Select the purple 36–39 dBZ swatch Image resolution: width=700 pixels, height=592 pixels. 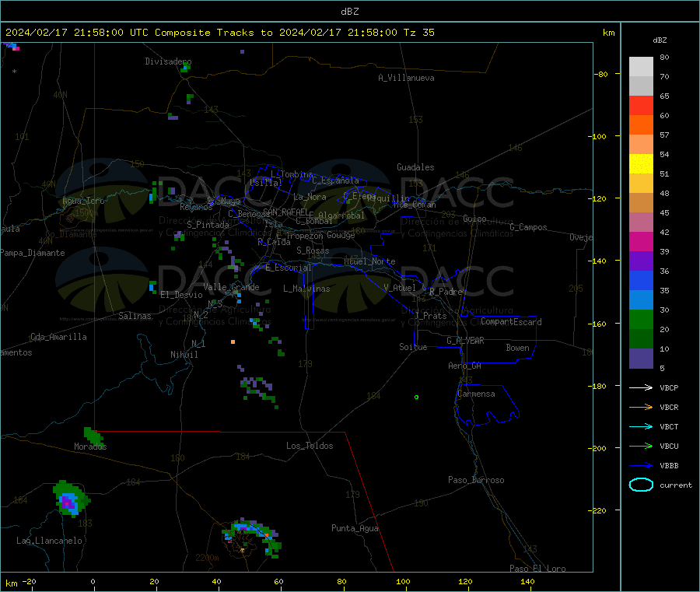(641, 261)
